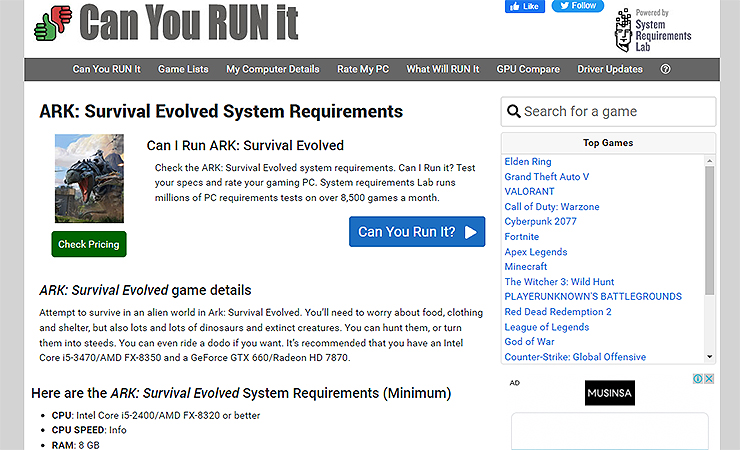Click the Twitter Follow button
This screenshot has width=740, height=450.
pyautogui.click(x=578, y=6)
